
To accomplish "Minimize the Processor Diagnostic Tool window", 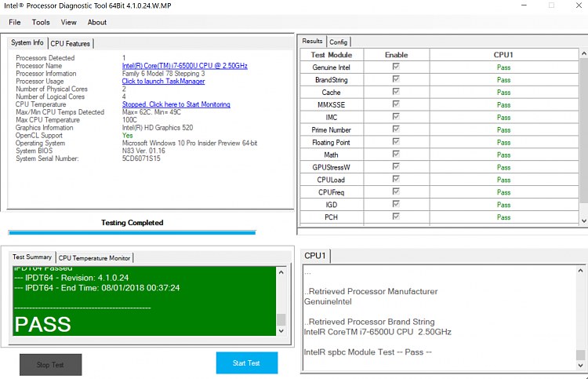I will click(524, 5).
